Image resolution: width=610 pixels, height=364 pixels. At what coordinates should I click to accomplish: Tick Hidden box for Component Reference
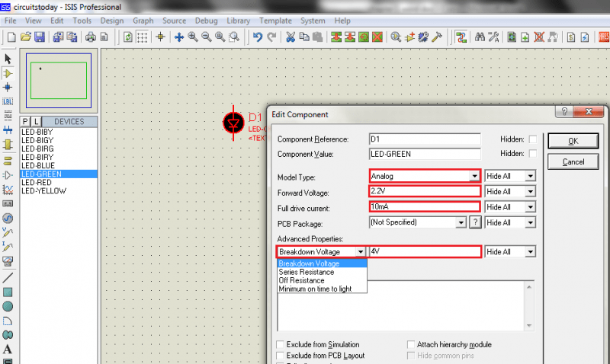point(532,139)
